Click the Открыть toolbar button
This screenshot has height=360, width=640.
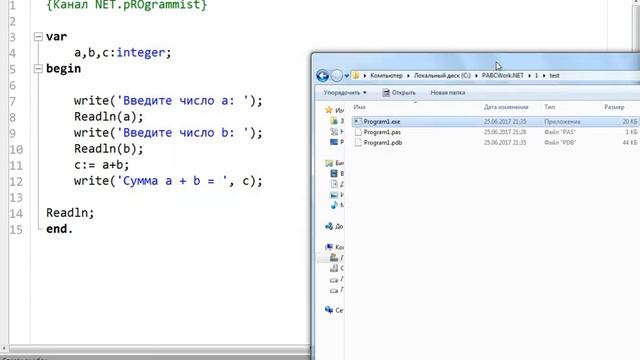coord(399,93)
